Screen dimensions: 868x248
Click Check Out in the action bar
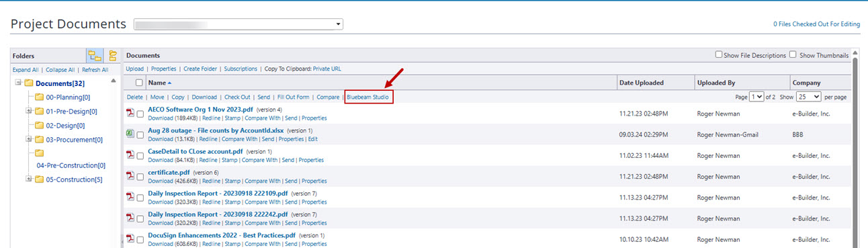237,97
